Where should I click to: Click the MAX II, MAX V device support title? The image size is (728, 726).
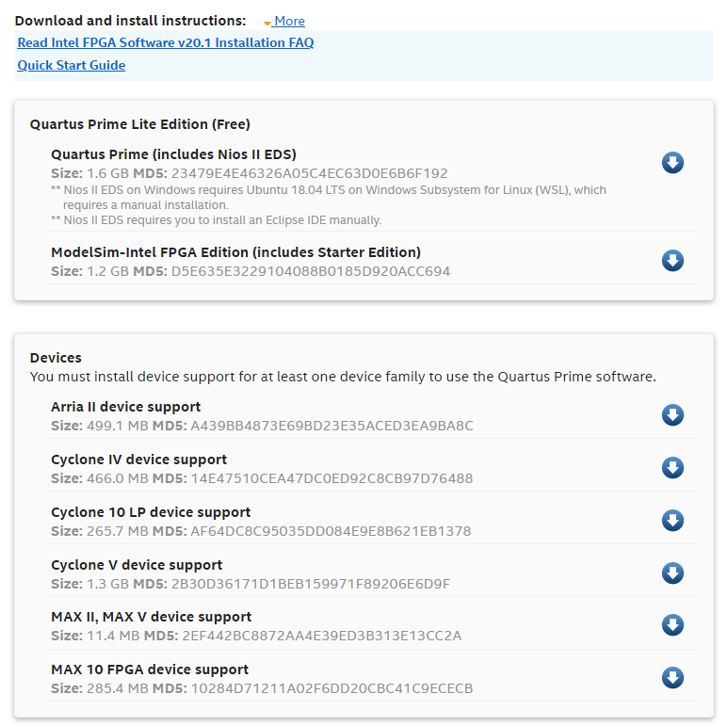click(151, 617)
